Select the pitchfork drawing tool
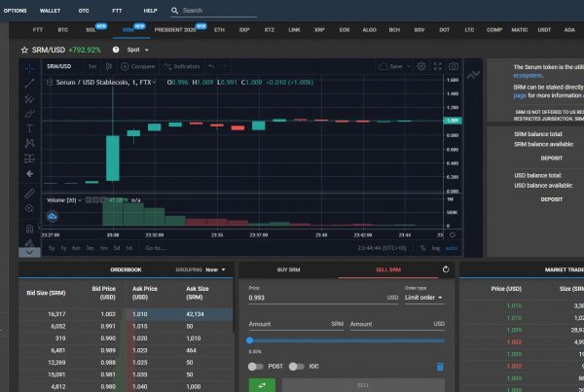This screenshot has width=584, height=392. click(x=30, y=98)
